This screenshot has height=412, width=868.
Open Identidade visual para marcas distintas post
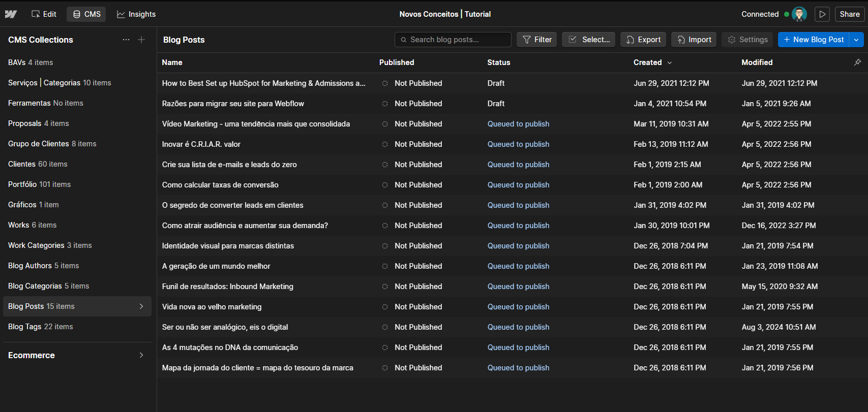tap(228, 246)
